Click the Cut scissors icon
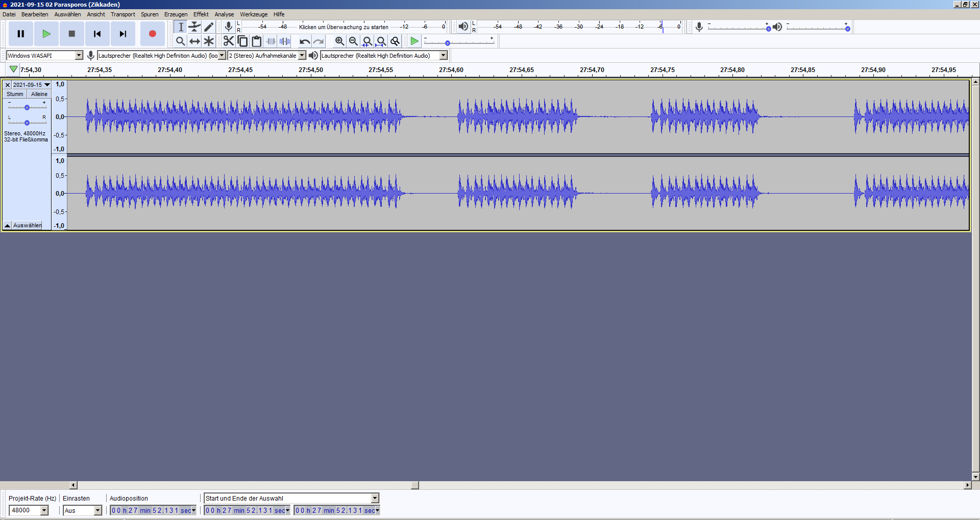This screenshot has width=980, height=520. click(228, 41)
